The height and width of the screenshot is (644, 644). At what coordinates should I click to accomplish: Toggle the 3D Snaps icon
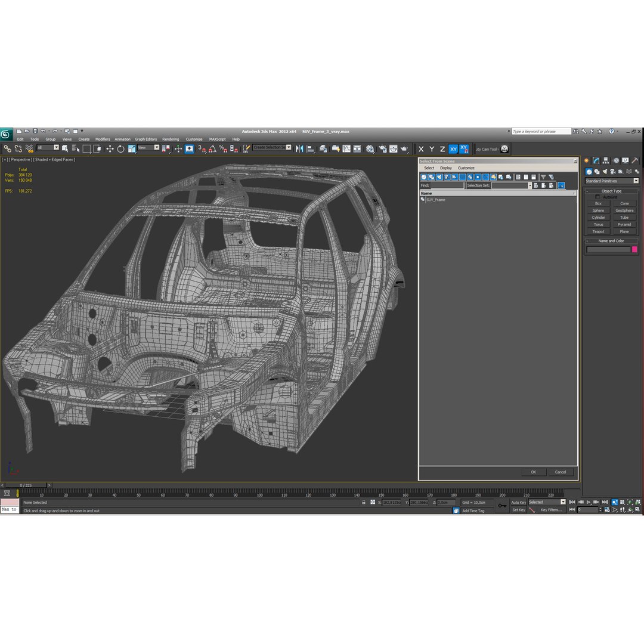[202, 148]
